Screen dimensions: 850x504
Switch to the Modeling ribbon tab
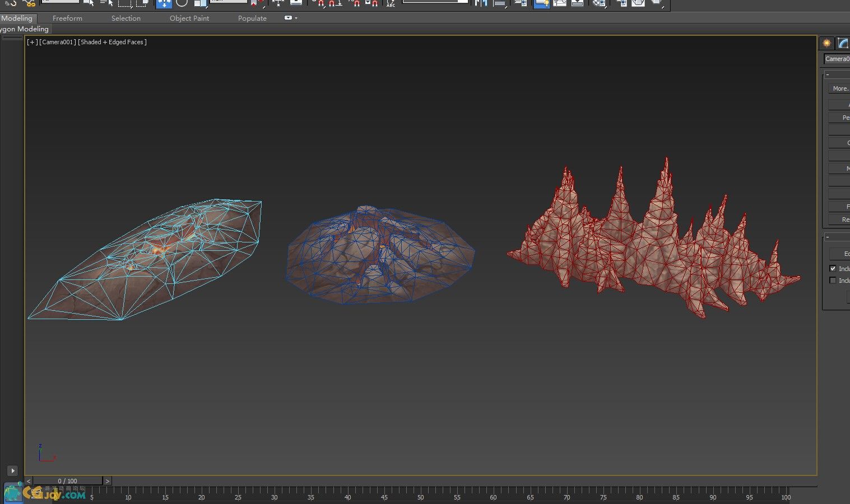click(x=17, y=18)
